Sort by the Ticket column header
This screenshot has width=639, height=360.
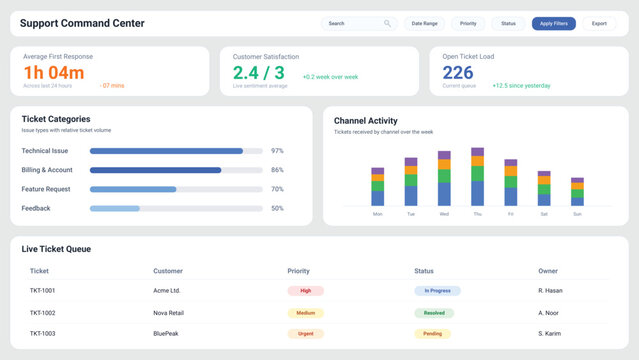tap(39, 271)
